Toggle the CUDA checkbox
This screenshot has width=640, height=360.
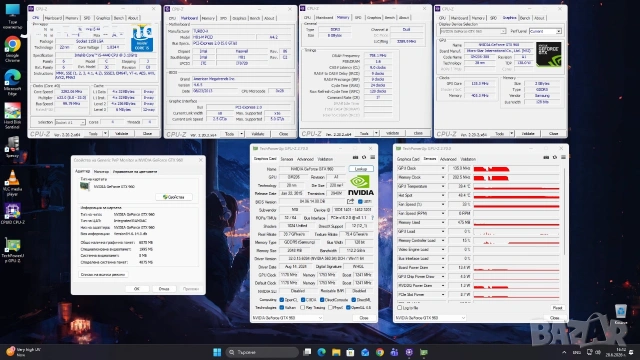303,300
